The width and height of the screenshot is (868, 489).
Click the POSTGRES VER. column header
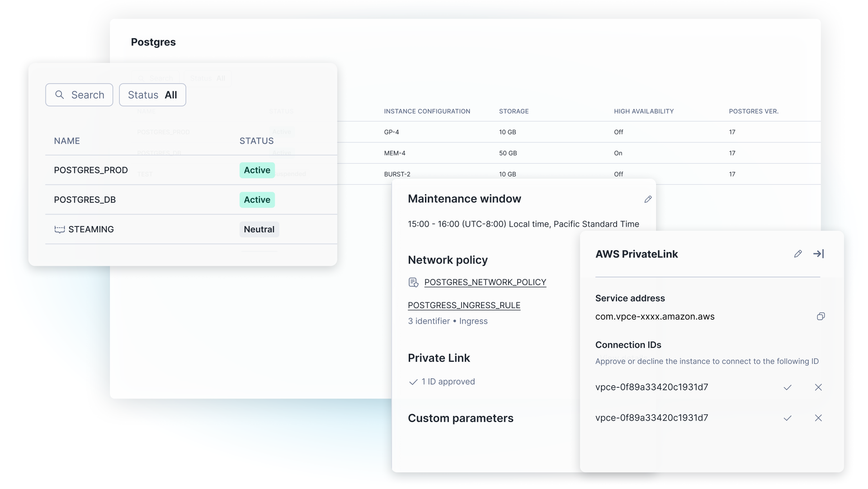click(754, 111)
